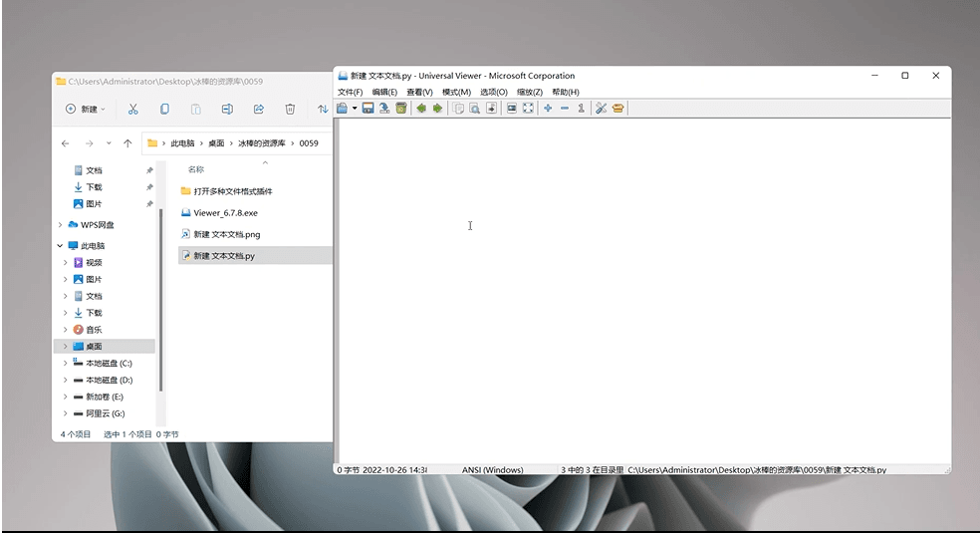Click 桌面 in the address breadcrumb
This screenshot has height=533, width=980.
(x=216, y=143)
